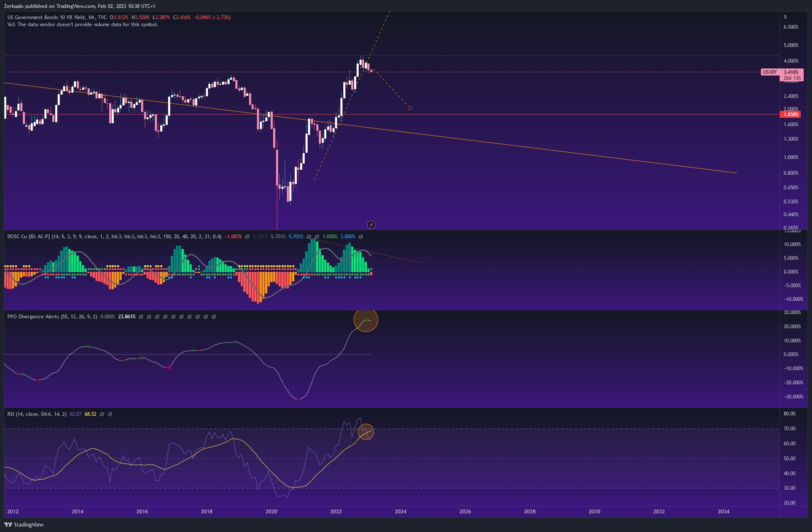Click the lightning bolt icon on main chart
Viewport: 812px width, 532px height.
pos(371,225)
